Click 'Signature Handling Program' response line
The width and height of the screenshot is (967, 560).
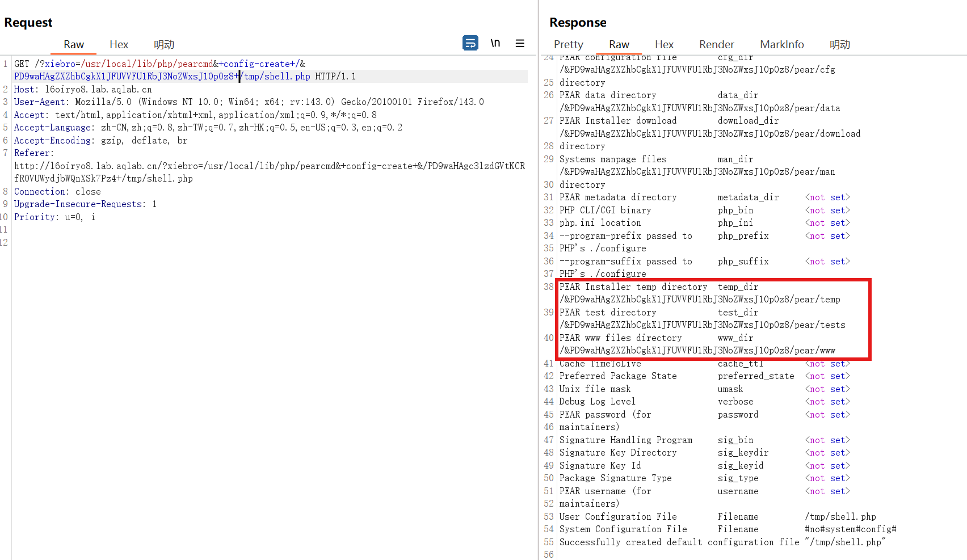tap(626, 440)
